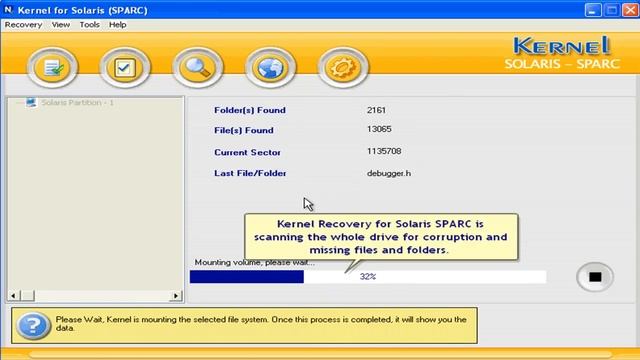Screen dimensions: 640x360
Task: Open the View menu
Action: pyautogui.click(x=60, y=25)
